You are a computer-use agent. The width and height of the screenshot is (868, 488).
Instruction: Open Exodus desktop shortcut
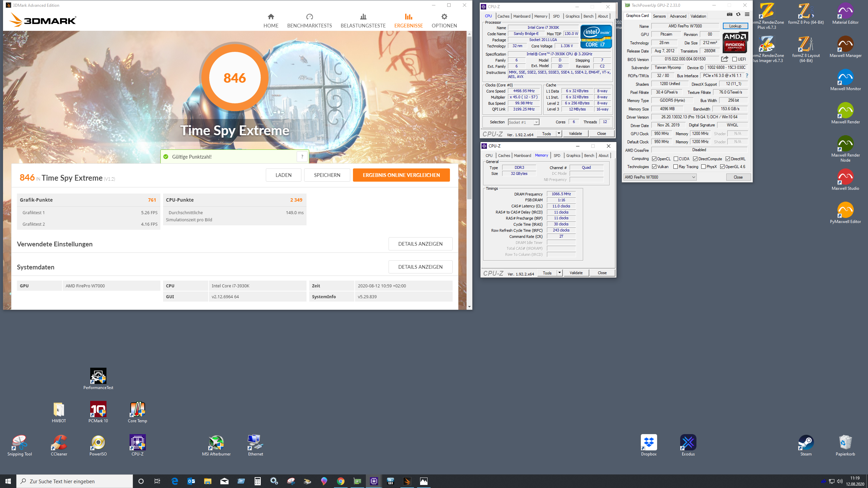688,445
